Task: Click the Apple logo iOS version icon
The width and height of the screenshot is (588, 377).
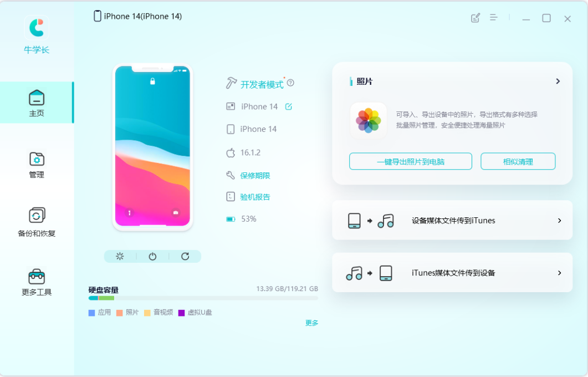Action: pos(231,152)
